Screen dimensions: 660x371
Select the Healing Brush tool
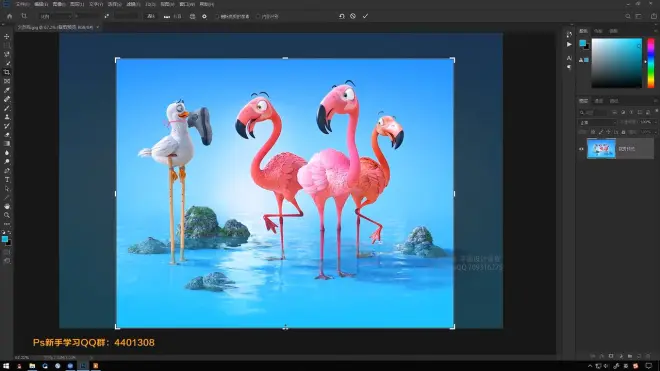pos(7,99)
